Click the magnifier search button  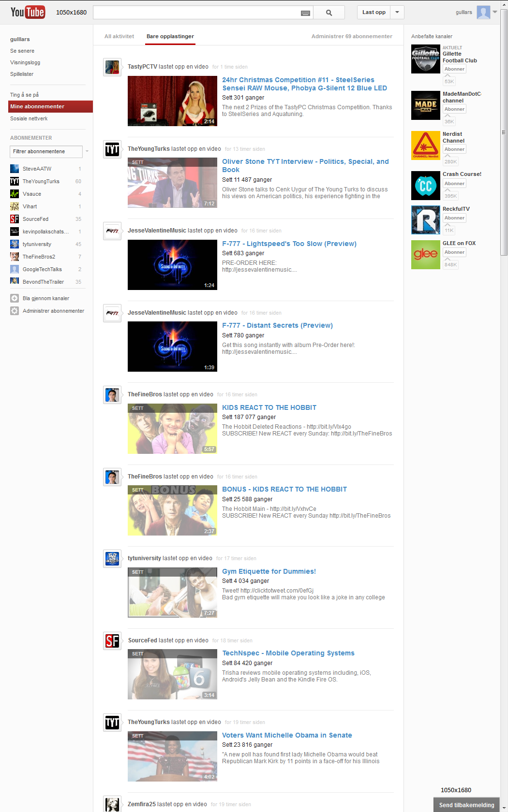click(x=329, y=13)
